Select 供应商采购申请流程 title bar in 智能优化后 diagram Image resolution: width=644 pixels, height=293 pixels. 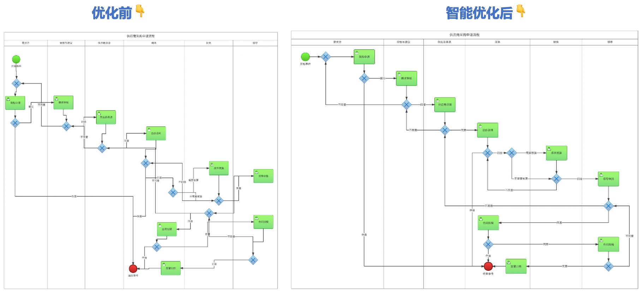(x=464, y=35)
